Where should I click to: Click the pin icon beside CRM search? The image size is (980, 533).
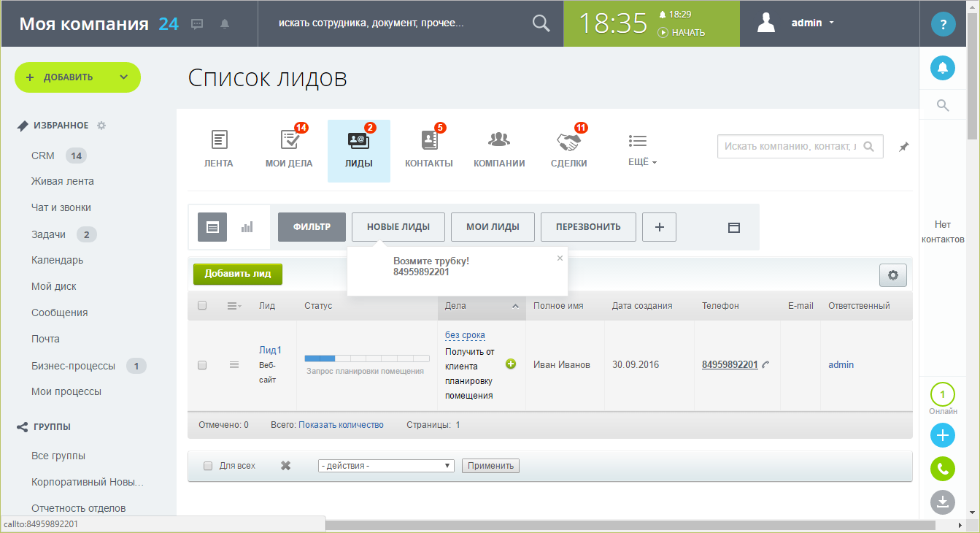pyautogui.click(x=903, y=147)
